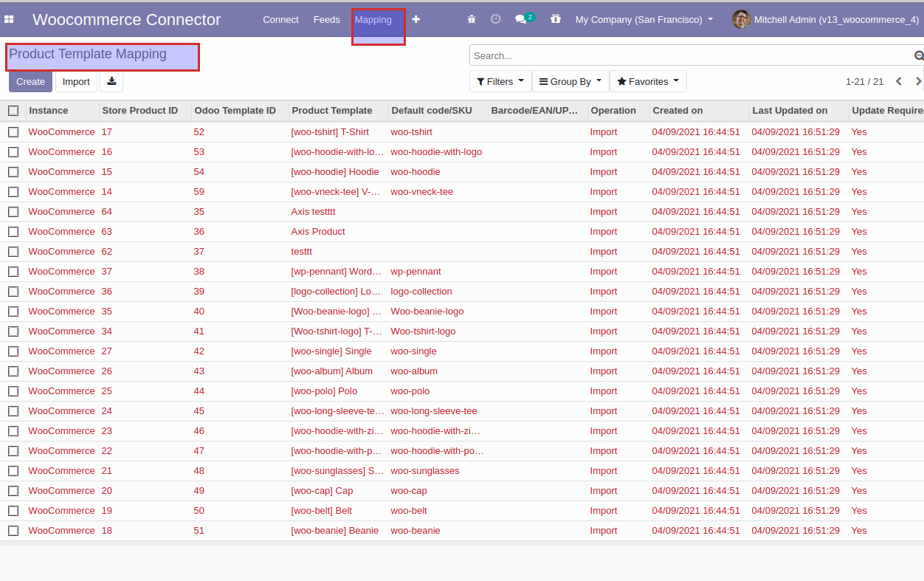Open the [woo-album] Album record
The height and width of the screenshot is (581, 924).
(x=332, y=371)
